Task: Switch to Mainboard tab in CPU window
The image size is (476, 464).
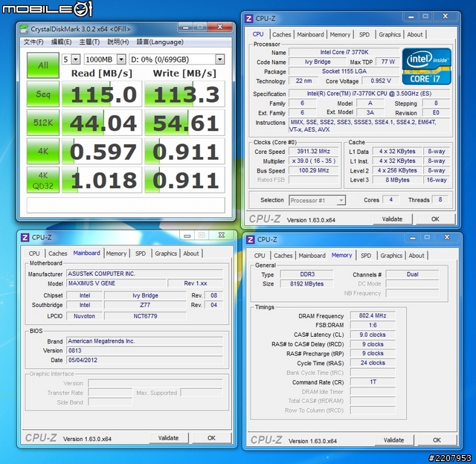Action: [310, 35]
